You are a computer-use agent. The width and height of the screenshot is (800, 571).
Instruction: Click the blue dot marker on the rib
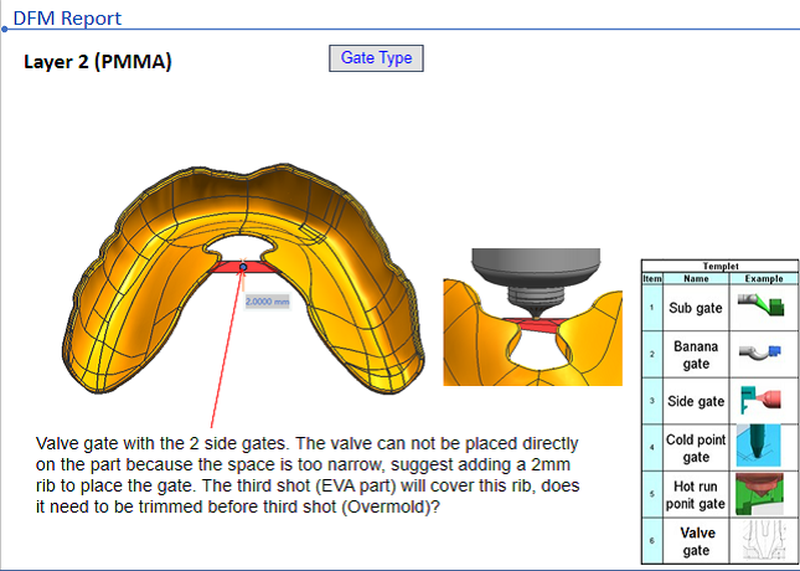point(243,268)
